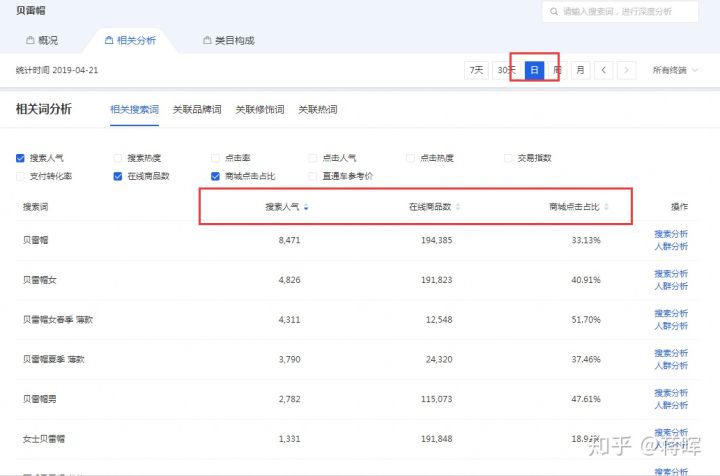Enable the 搜索热度 checkbox
This screenshot has width=720, height=476.
coord(118,158)
